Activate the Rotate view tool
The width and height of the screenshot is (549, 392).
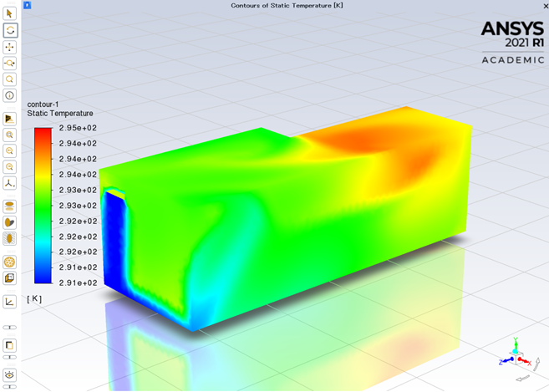point(10,30)
